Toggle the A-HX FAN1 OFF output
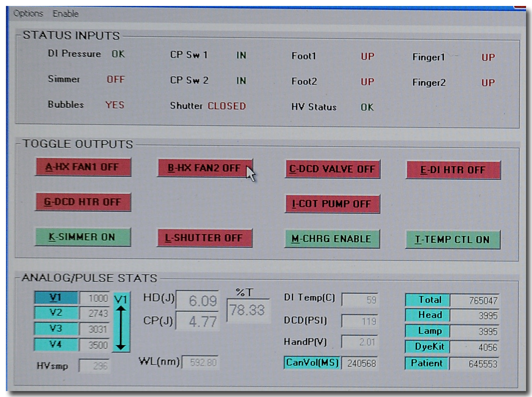The height and width of the screenshot is (397, 532). pyautogui.click(x=83, y=167)
